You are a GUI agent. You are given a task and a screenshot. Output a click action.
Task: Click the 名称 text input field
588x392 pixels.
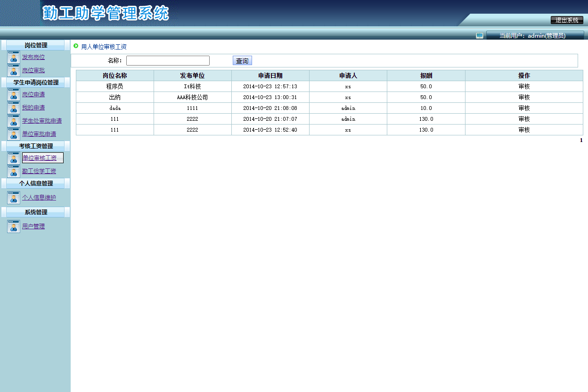168,60
